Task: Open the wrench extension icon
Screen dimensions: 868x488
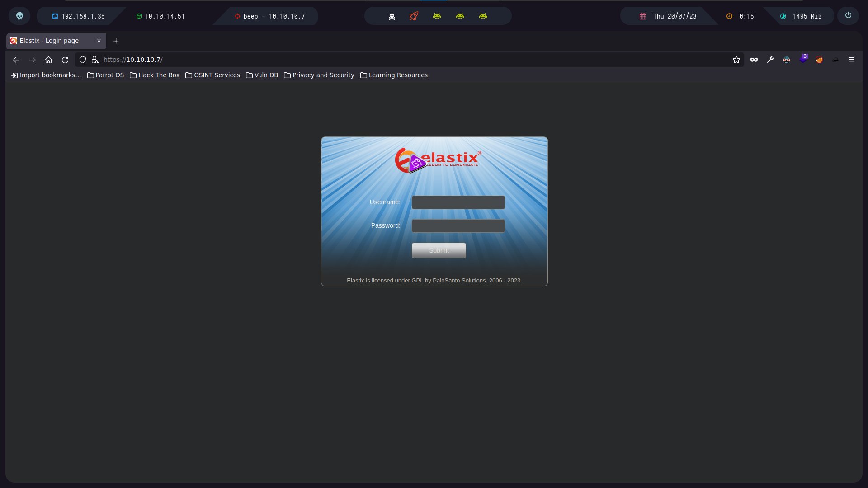Action: 770,60
